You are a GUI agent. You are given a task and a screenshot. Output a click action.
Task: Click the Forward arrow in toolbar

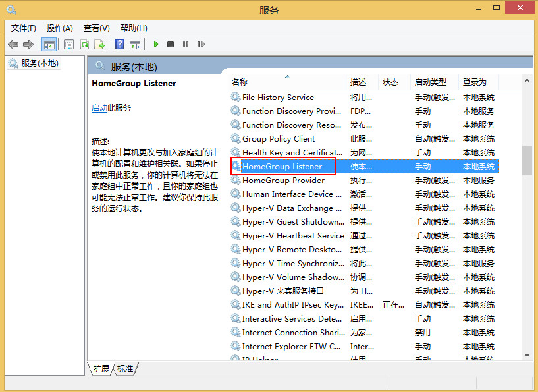click(x=28, y=44)
